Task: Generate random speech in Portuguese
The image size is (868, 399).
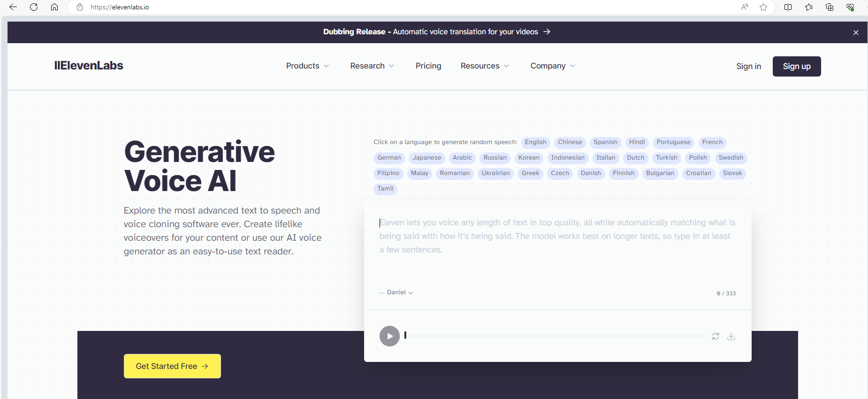Action: click(674, 142)
